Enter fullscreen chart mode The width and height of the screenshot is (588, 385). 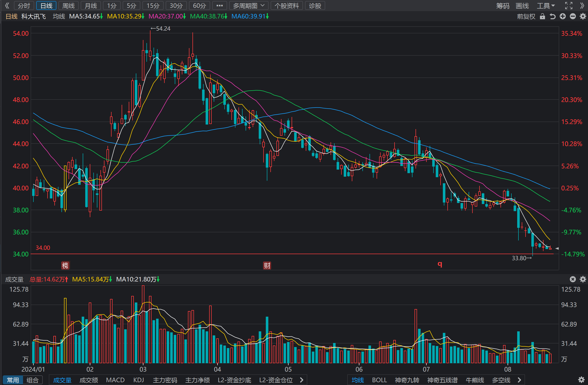point(569,6)
